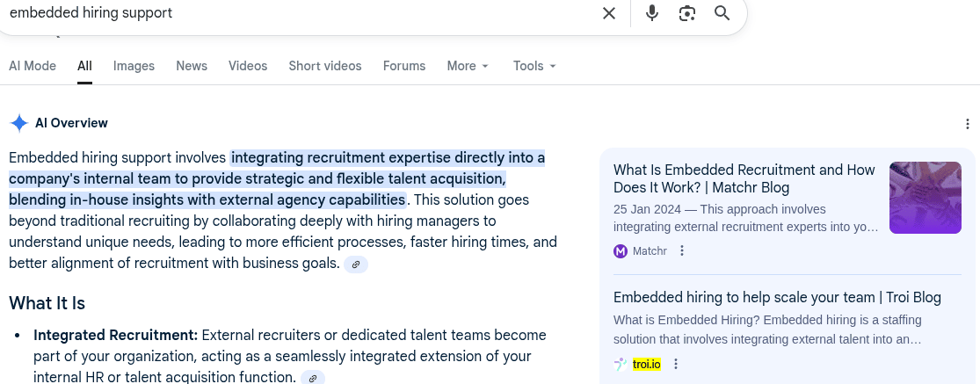
Task: Expand the More dropdown
Action: (468, 66)
